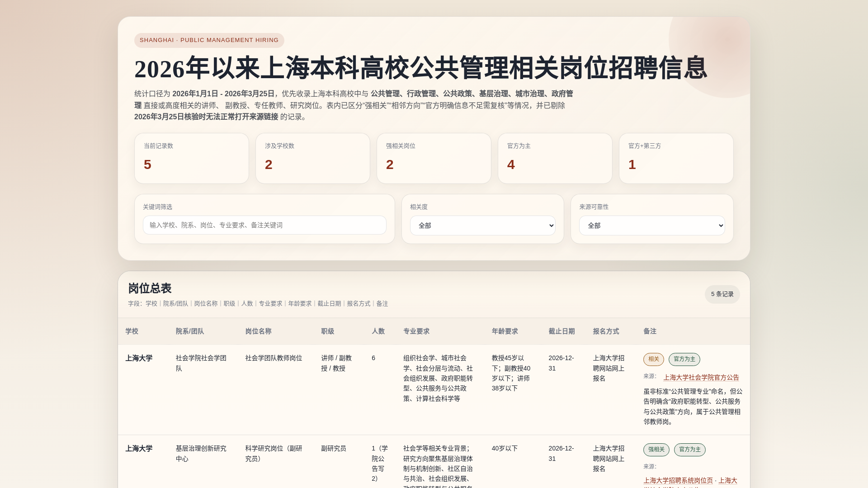The image size is (868, 488).
Task: Click the 强相关岗位 stat card
Action: click(434, 158)
